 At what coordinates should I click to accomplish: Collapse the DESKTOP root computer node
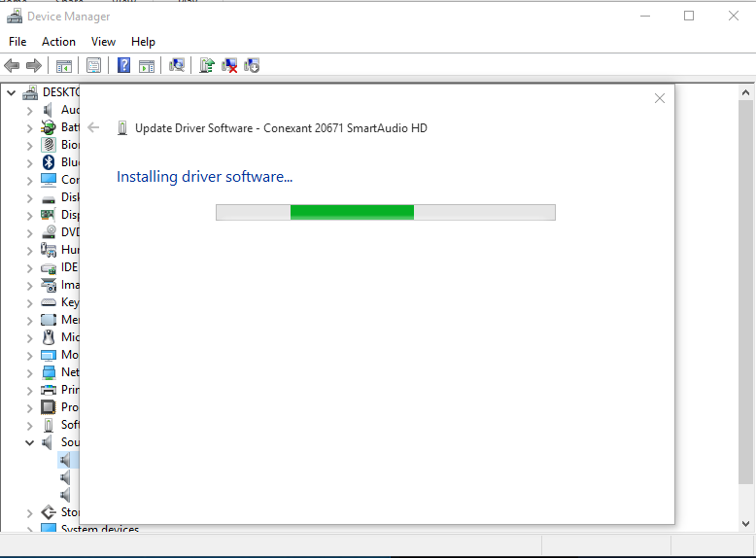coord(11,92)
